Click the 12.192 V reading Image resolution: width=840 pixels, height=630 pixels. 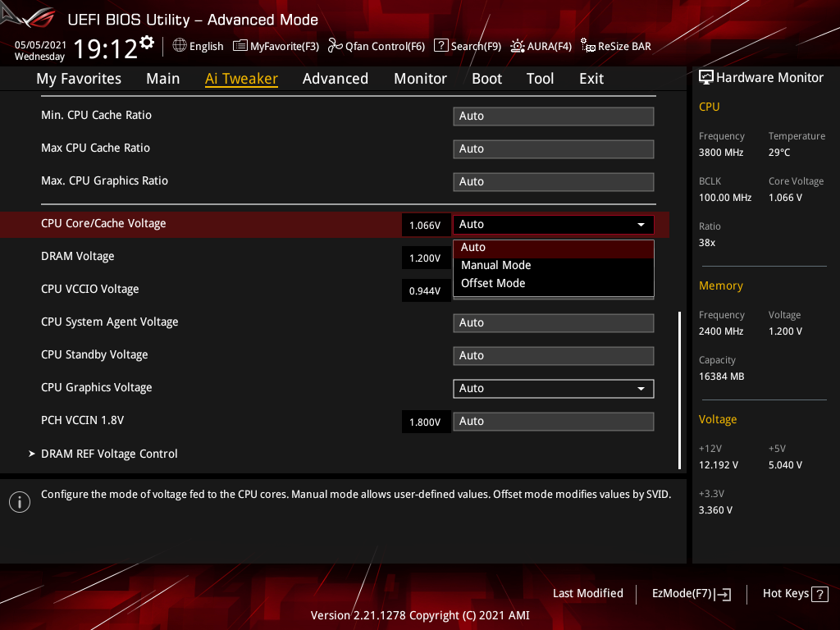718,465
